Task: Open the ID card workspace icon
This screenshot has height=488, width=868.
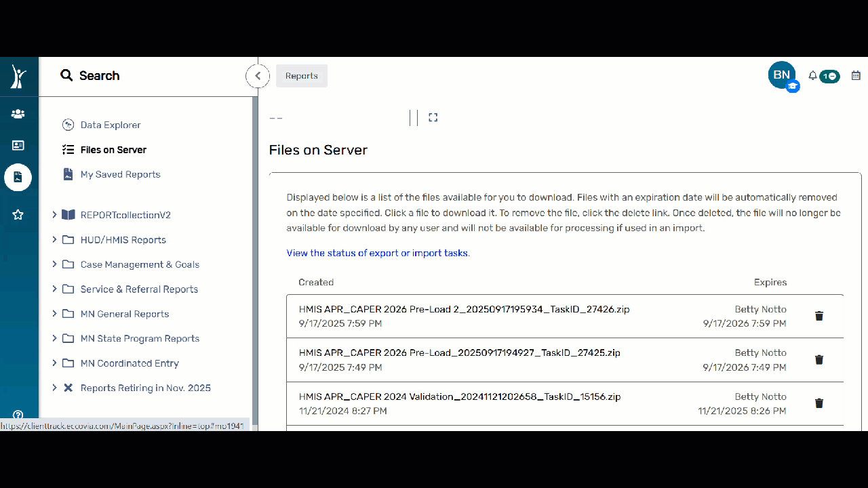Action: tap(18, 145)
